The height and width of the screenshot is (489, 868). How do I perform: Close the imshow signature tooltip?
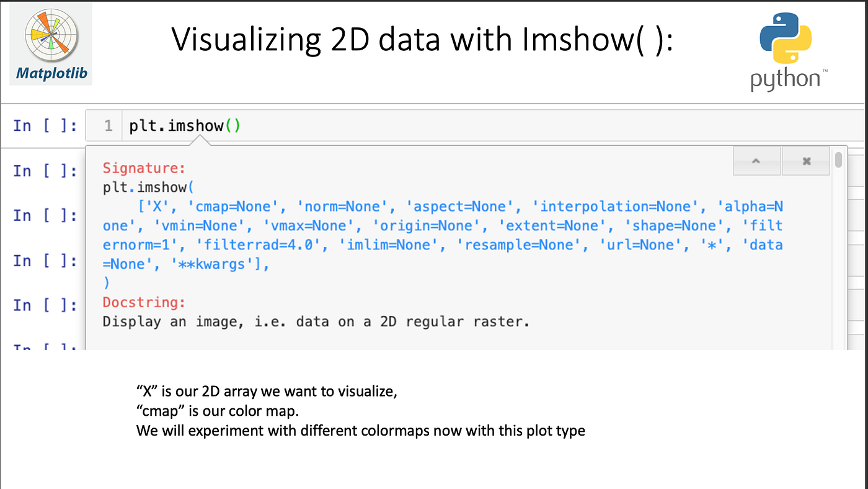806,161
